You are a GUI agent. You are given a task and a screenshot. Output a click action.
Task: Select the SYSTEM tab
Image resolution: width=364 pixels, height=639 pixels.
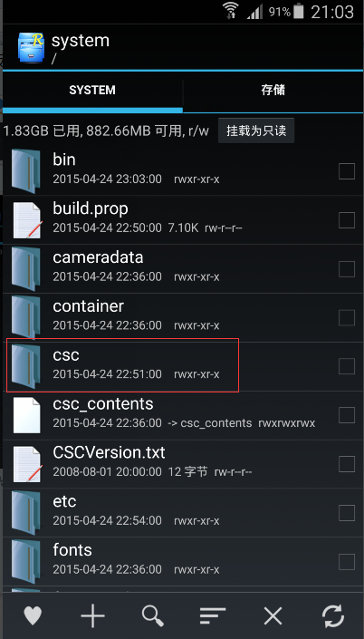point(92,91)
